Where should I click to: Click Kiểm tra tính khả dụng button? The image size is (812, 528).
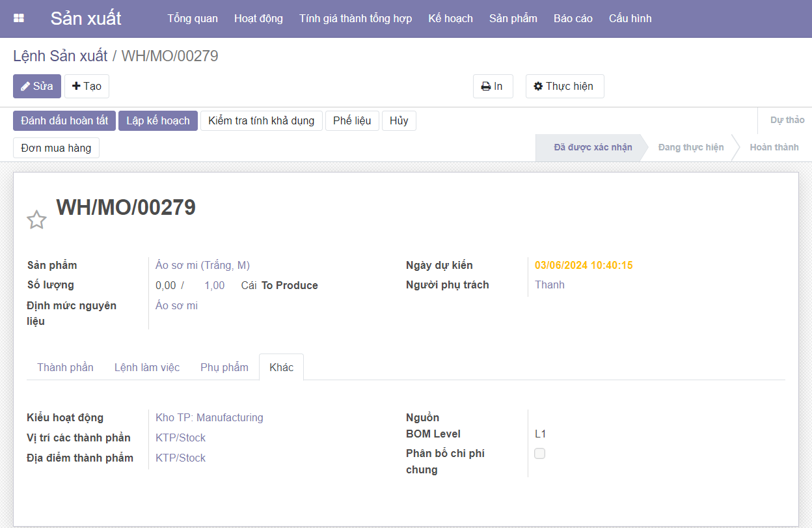coord(261,120)
